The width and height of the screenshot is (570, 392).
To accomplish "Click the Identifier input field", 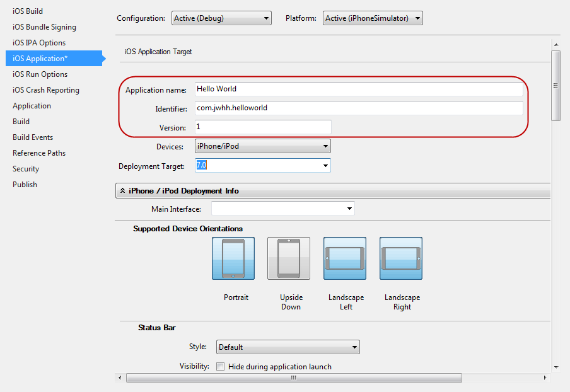I will tap(358, 108).
